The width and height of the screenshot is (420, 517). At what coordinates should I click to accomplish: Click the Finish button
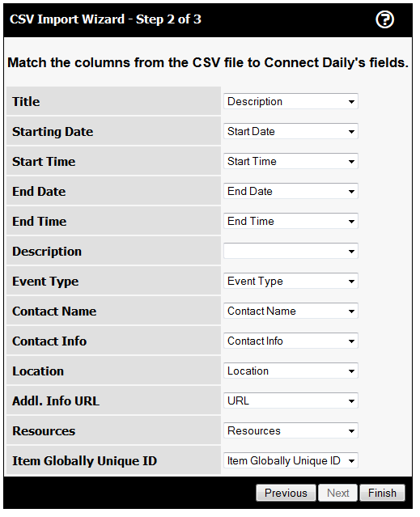(x=382, y=493)
